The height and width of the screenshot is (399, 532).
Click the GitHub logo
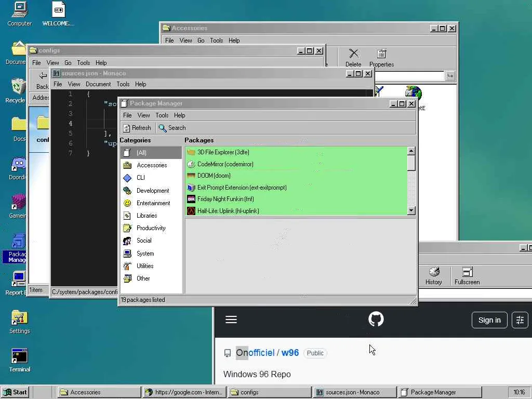click(x=376, y=320)
